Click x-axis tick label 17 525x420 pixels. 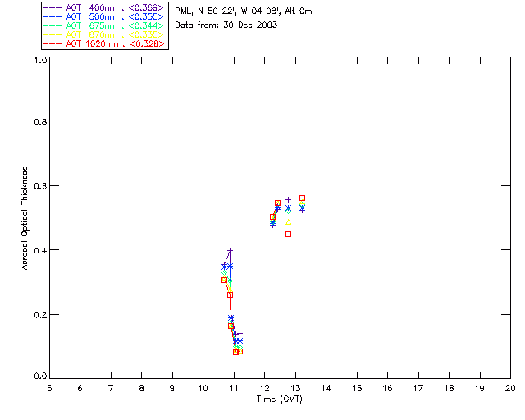coord(418,389)
